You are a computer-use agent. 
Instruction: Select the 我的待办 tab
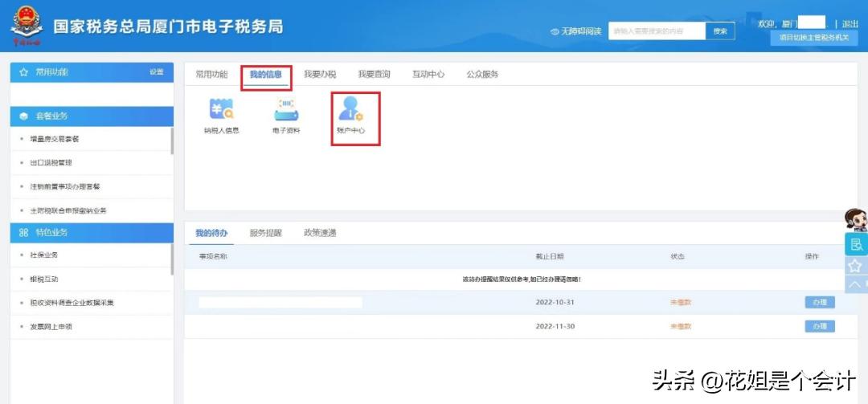coord(211,233)
